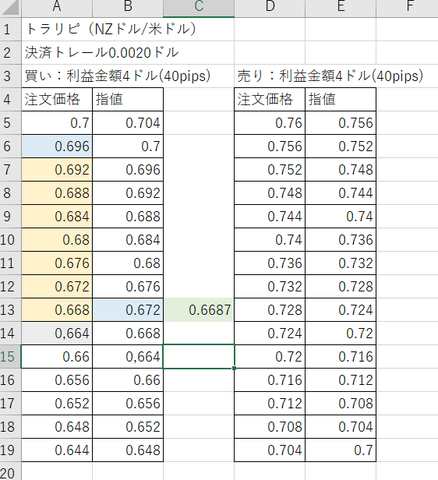The height and width of the screenshot is (480, 438).
Task: Click cell 買い：利益金額4ドル(40pips)
Action: coord(118,76)
